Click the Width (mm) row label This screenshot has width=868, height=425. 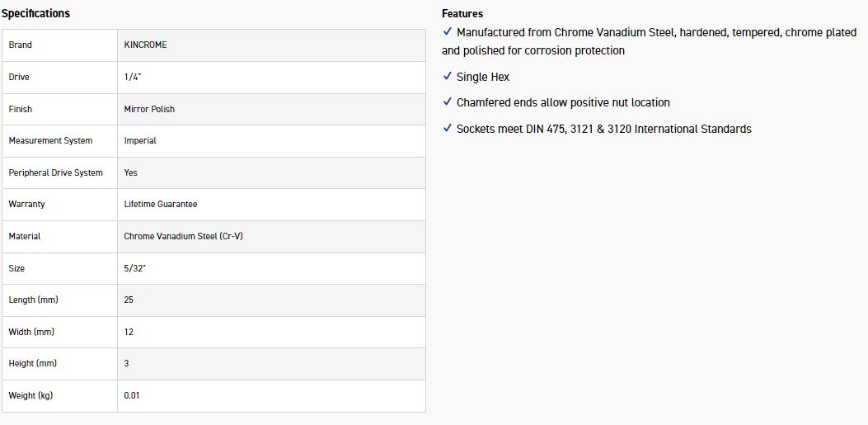(31, 332)
